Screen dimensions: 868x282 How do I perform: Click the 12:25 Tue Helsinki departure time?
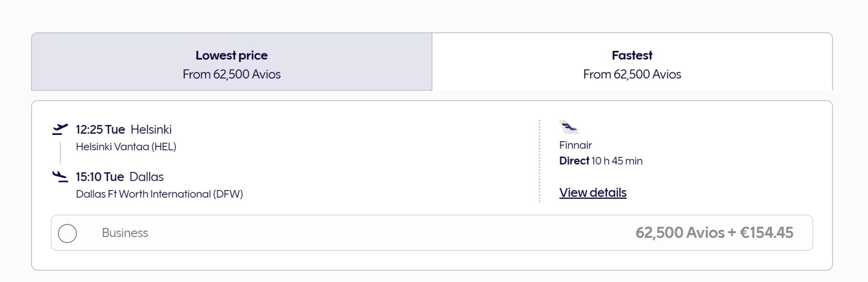[x=123, y=129]
